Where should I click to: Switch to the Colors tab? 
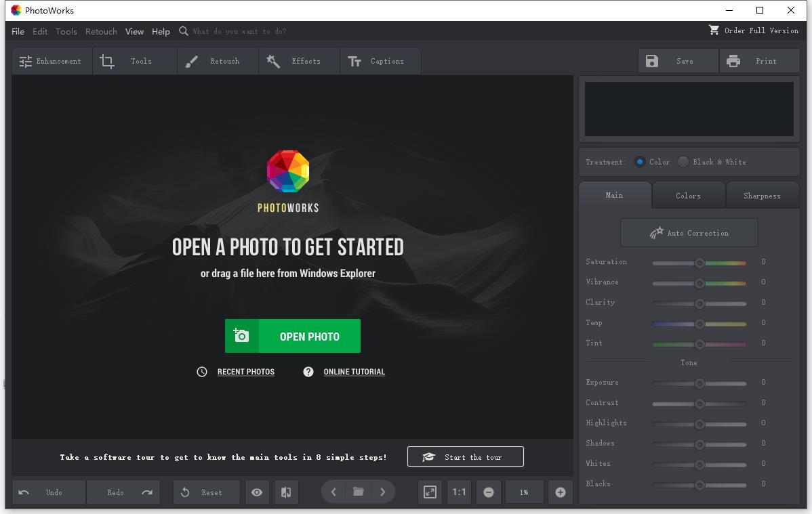point(688,196)
